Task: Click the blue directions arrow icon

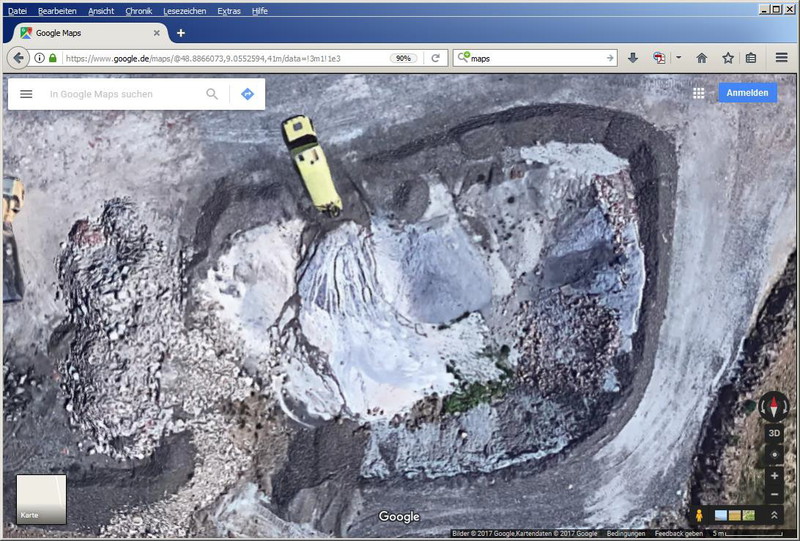Action: 247,94
